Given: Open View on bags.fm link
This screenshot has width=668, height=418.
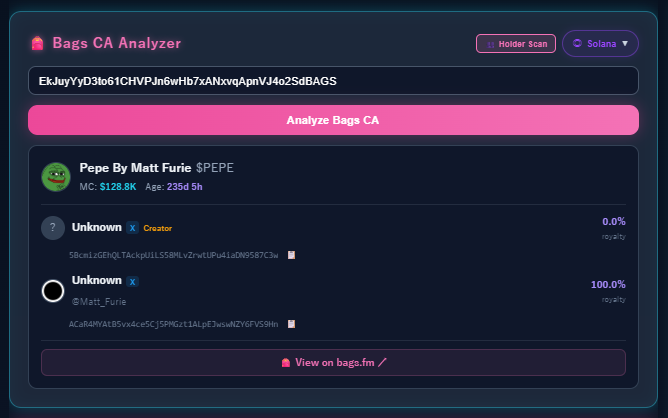Looking at the screenshot, I should [x=333, y=363].
